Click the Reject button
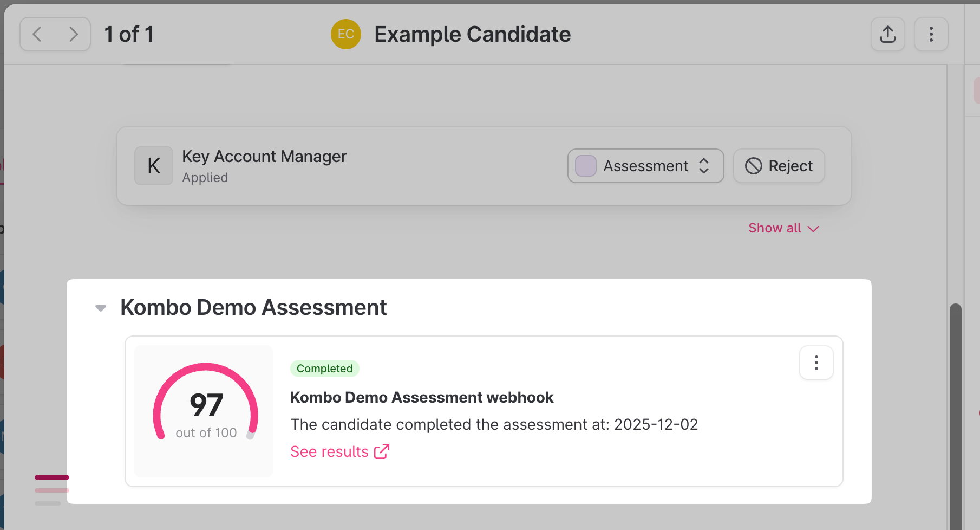The height and width of the screenshot is (530, 980). pyautogui.click(x=779, y=166)
